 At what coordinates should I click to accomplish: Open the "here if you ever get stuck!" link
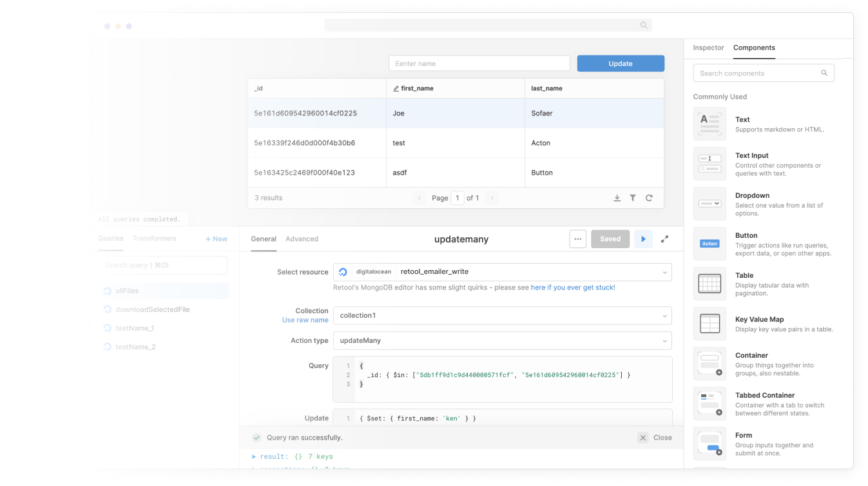574,287
